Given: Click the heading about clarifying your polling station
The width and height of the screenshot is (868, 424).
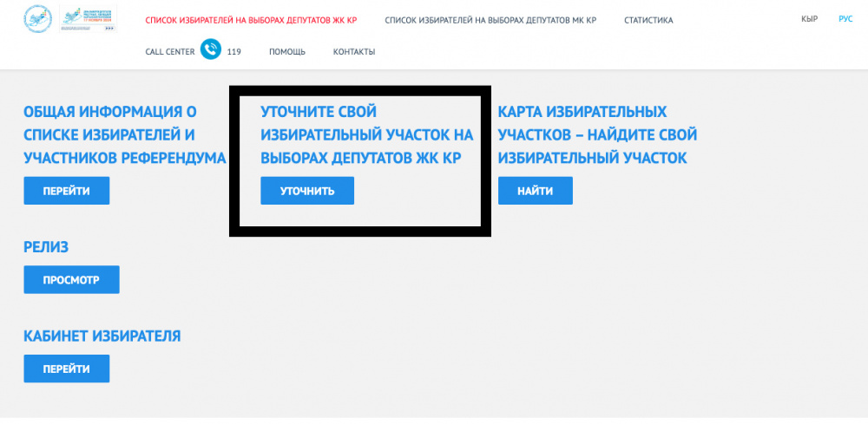Looking at the screenshot, I should pyautogui.click(x=366, y=134).
